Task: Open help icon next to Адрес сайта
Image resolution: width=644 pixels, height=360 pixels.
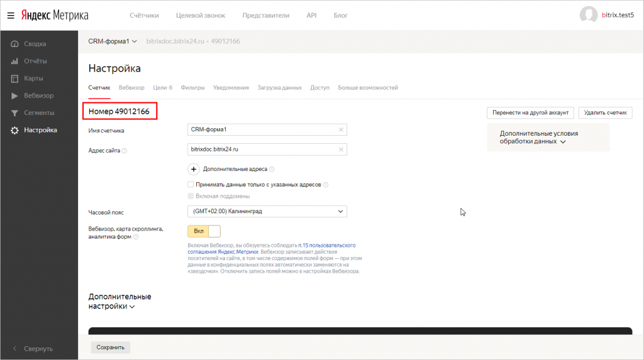Action: click(125, 151)
